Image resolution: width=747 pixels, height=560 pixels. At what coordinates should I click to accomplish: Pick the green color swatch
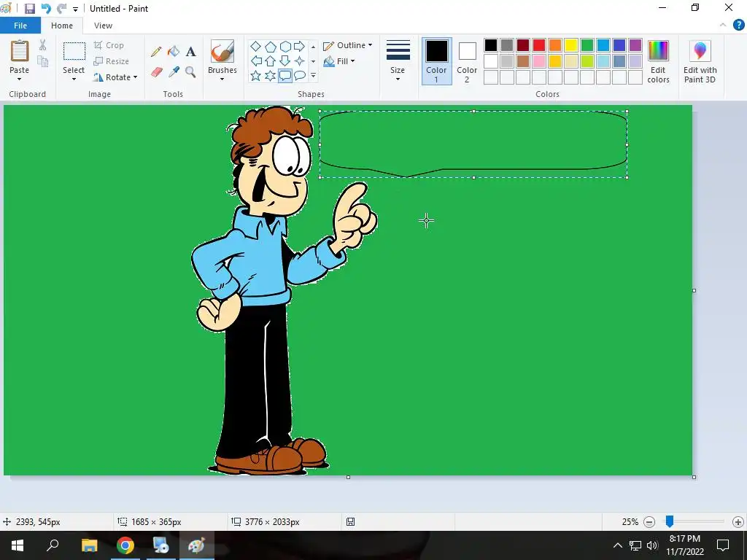[x=587, y=45]
